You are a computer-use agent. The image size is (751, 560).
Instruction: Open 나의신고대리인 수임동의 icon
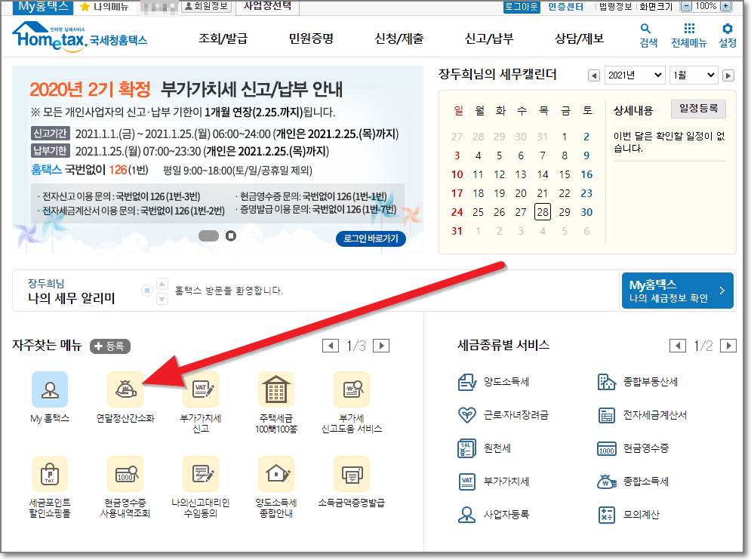pos(201,474)
